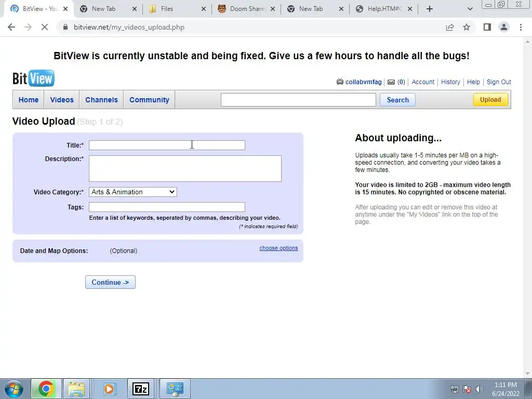
Task: Close the Files tab
Action: point(204,9)
